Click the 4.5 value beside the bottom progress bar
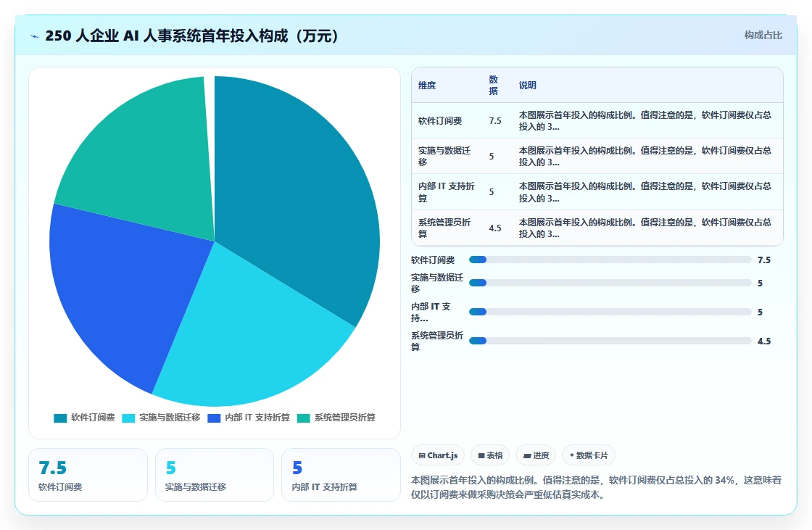Screen dimensions: 812x530 764,341
